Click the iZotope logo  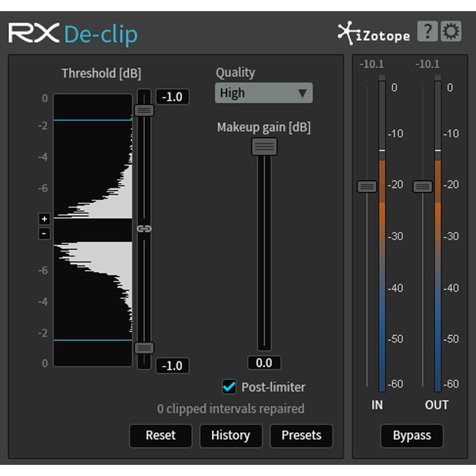tap(374, 33)
